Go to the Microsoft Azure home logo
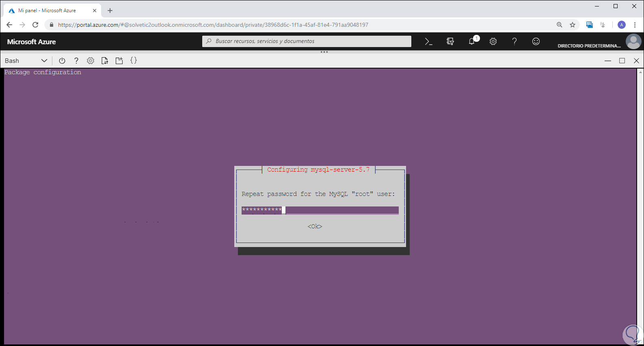 [32, 42]
